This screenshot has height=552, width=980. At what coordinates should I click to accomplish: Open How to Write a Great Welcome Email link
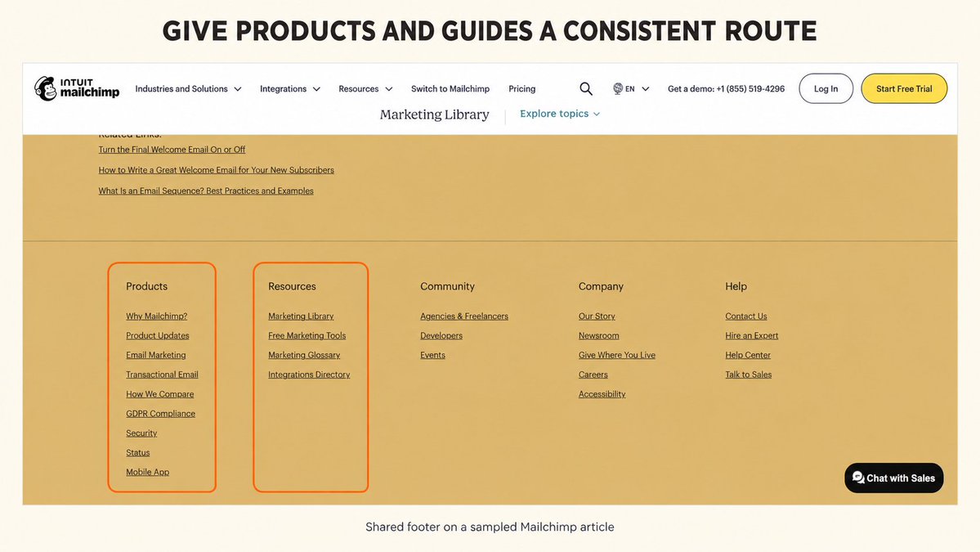coord(217,170)
